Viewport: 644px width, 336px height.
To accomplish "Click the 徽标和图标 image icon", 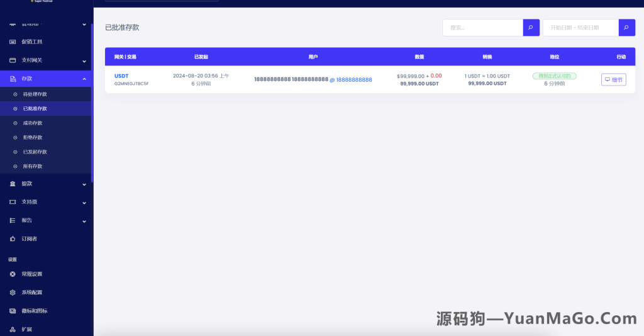I will 13,311.
